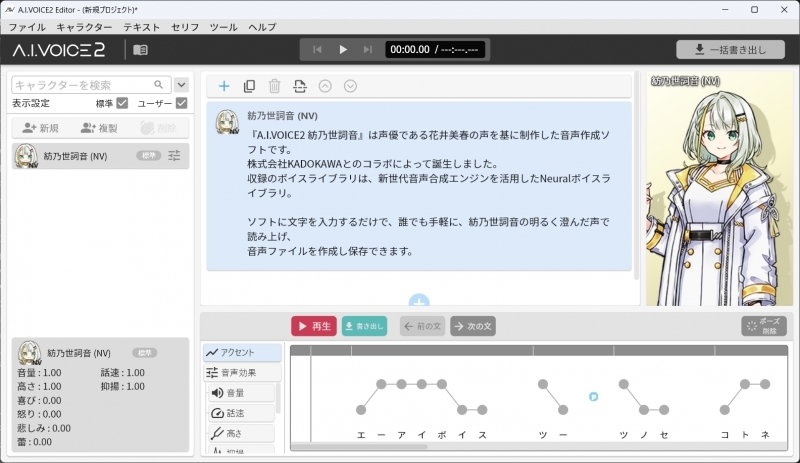
Task: Move line down arrow icon
Action: coord(350,86)
